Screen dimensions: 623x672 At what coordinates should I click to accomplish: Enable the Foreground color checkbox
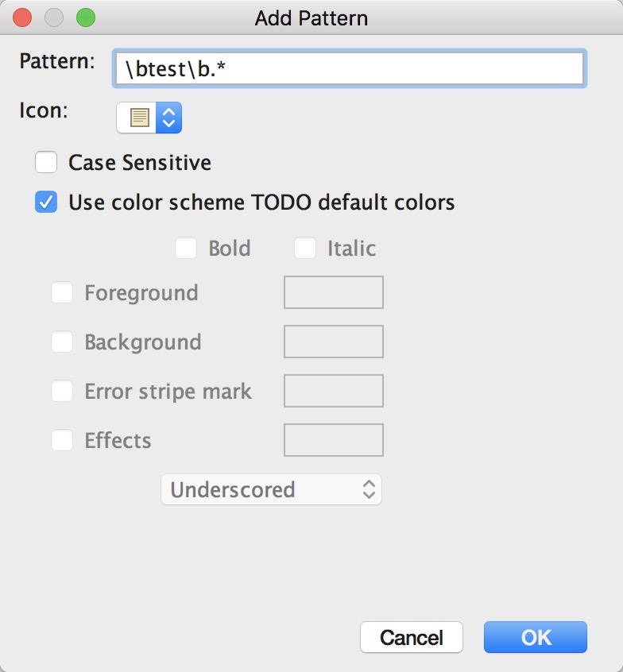(62, 293)
